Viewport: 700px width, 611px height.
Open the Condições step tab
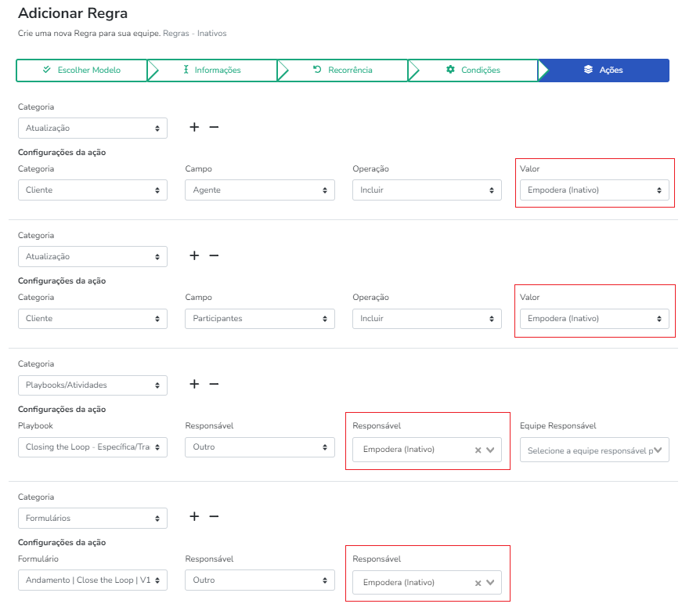point(473,70)
